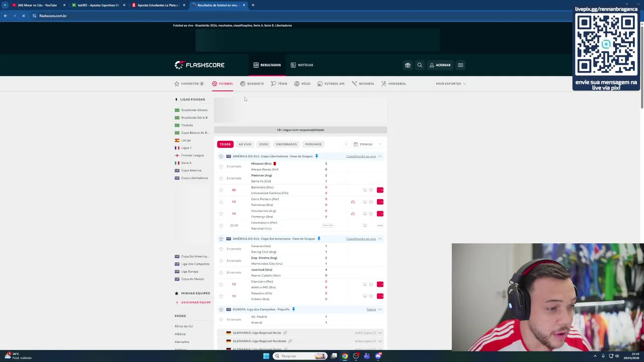Viewport: 644px width, 362px height.
Task: Click lineup shirt icon on Barcelona (Ecu) row
Action: 371,190
